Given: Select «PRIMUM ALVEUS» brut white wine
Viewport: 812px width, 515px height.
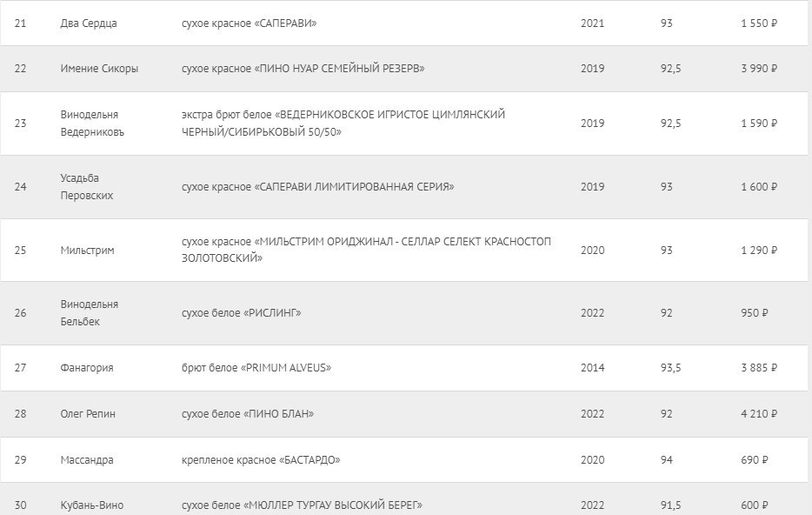Looking at the screenshot, I should (256, 368).
